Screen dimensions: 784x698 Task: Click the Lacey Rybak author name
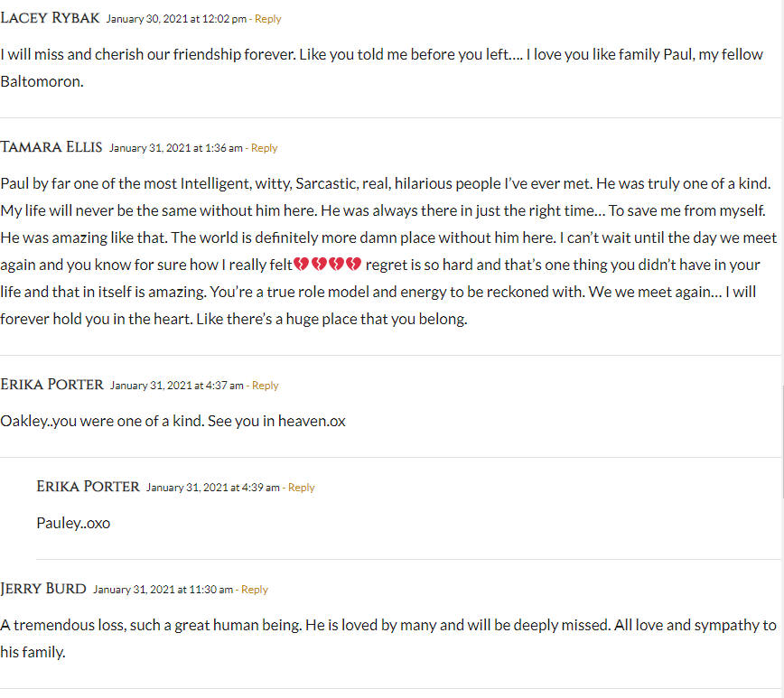point(50,18)
